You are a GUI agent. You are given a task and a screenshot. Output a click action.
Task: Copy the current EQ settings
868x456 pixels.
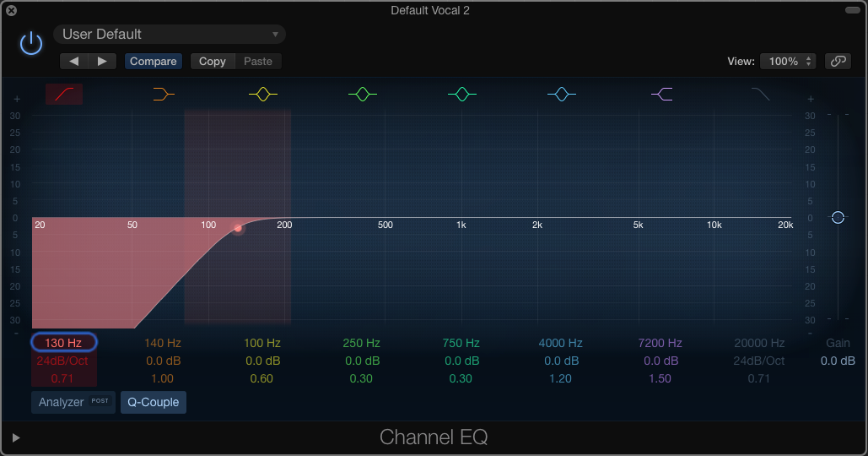point(213,61)
